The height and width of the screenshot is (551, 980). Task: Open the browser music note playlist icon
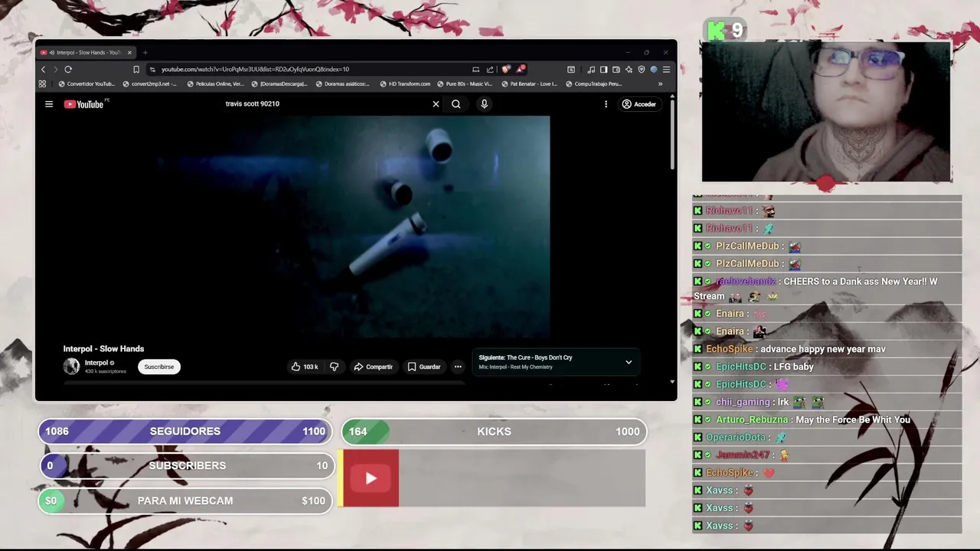591,70
